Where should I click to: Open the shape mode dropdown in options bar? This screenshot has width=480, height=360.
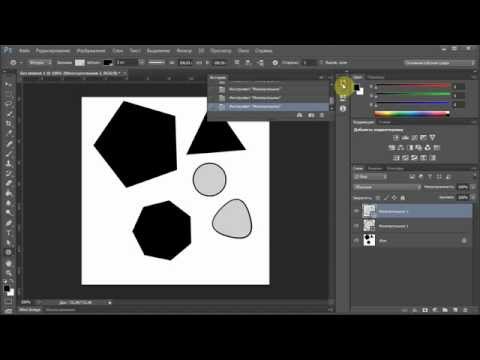point(40,62)
